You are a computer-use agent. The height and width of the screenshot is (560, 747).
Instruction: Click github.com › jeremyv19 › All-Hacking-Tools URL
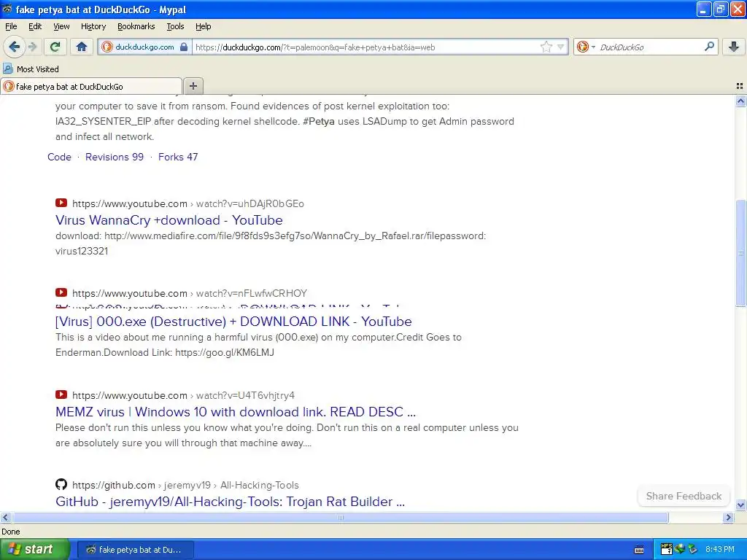tap(185, 485)
